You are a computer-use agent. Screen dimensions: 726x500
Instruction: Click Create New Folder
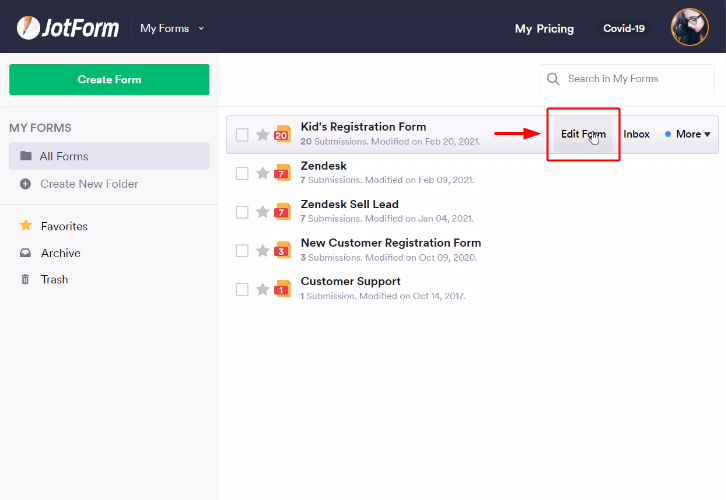coord(89,184)
